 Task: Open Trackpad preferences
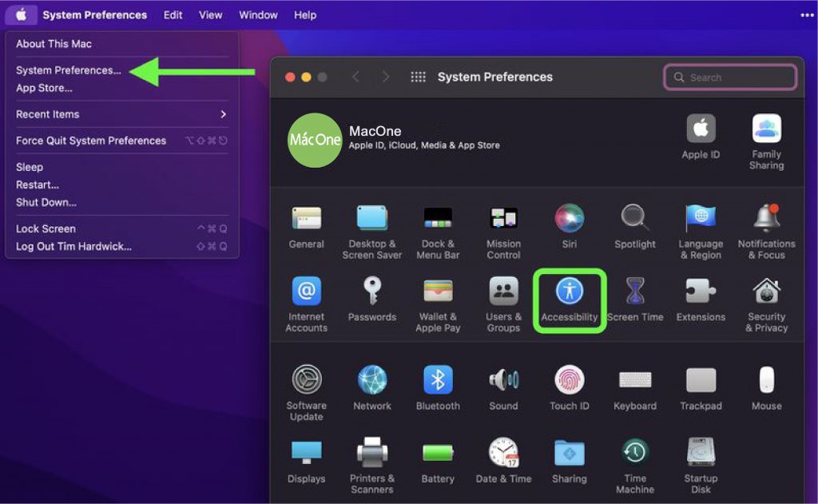coord(701,388)
